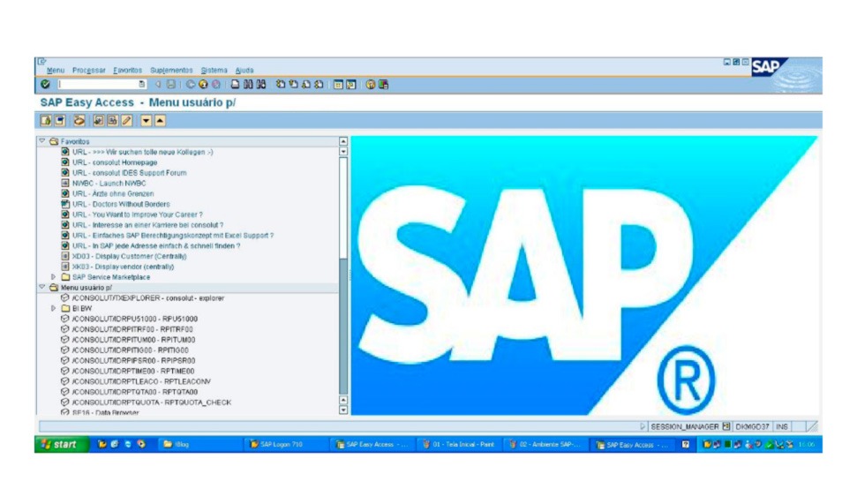857x504 pixels.
Task: Expand the status bar message area triangle
Action: [x=643, y=426]
